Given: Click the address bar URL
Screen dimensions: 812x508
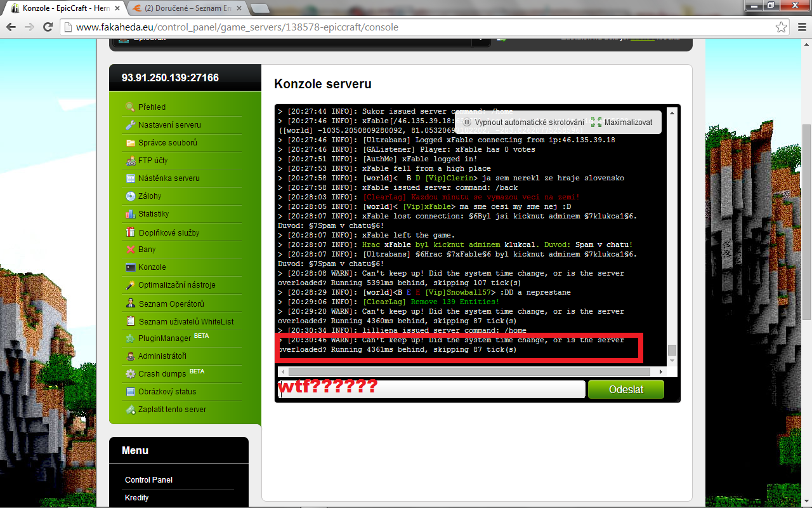Looking at the screenshot, I should (x=237, y=27).
